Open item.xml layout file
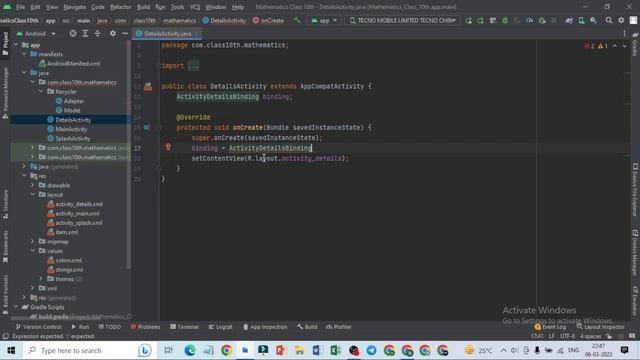This screenshot has height=360, width=640. [62, 232]
